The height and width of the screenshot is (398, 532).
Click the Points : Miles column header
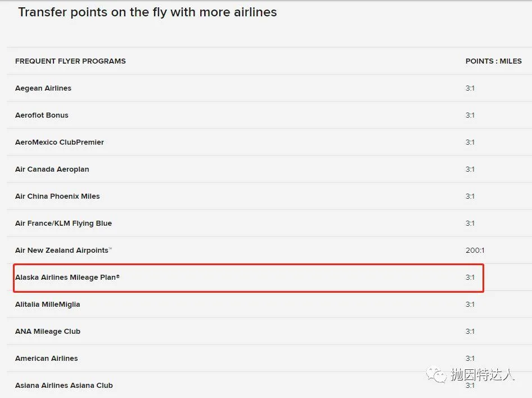coord(493,61)
